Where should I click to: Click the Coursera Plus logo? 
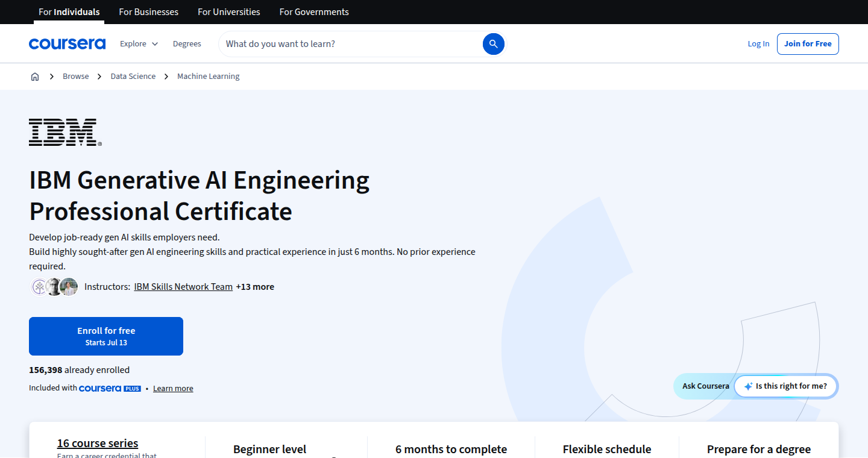coord(110,389)
